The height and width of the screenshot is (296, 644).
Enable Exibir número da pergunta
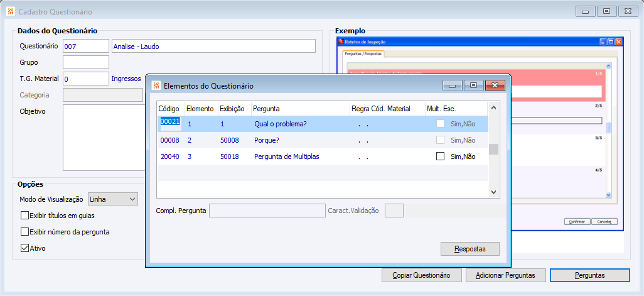point(24,232)
